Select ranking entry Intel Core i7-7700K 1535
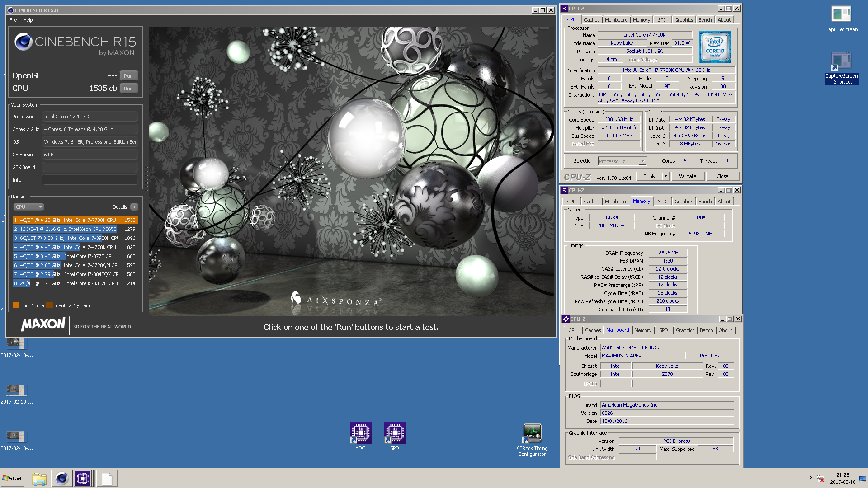The width and height of the screenshot is (868, 488). [75, 220]
